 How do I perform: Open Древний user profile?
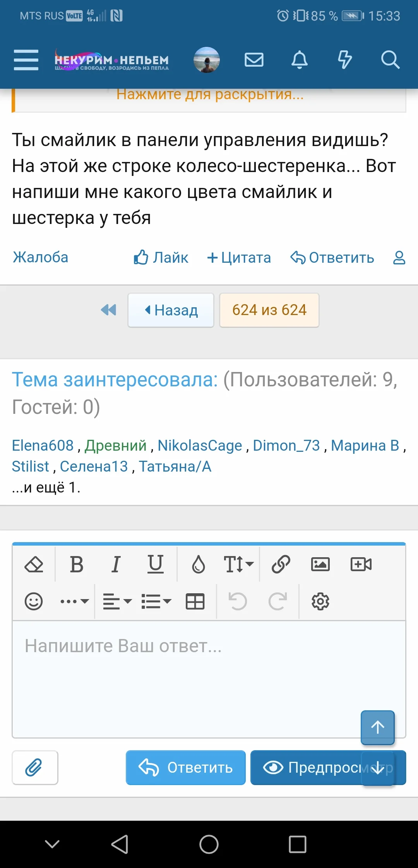click(x=116, y=446)
